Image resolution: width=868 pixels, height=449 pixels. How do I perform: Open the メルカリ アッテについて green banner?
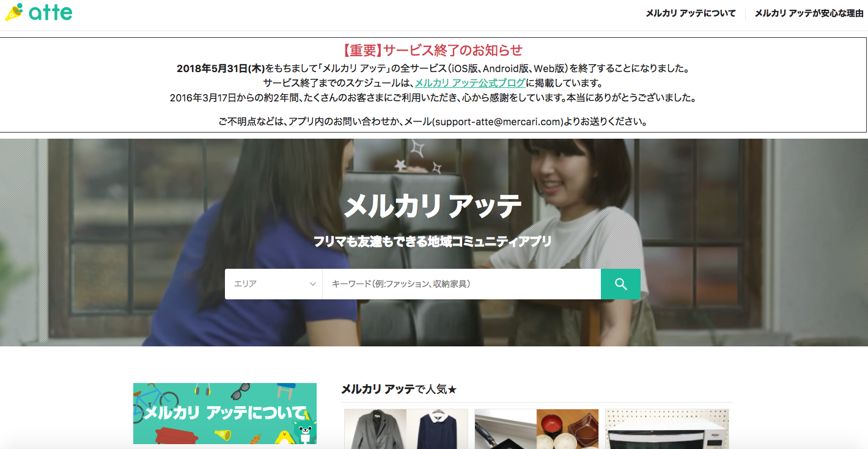coord(225,414)
